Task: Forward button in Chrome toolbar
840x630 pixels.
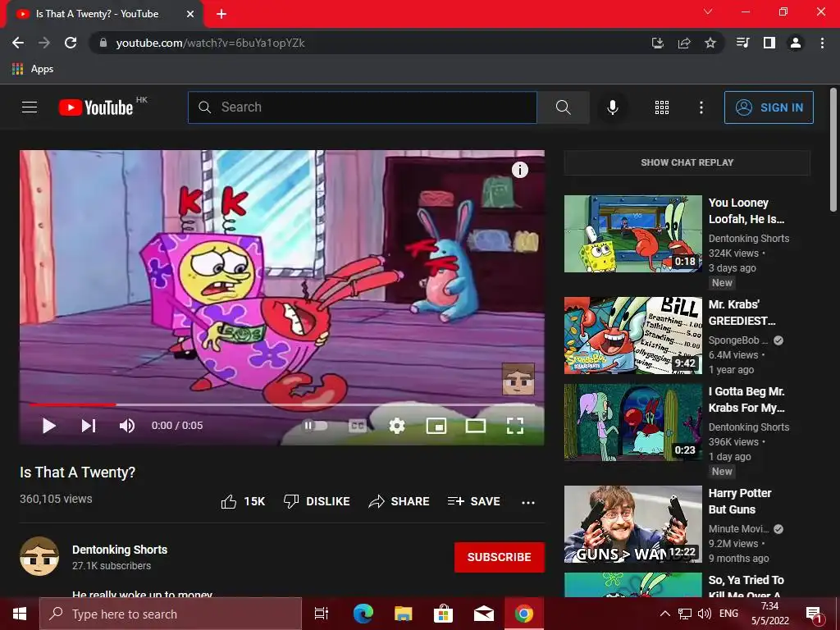Action: pos(44,43)
